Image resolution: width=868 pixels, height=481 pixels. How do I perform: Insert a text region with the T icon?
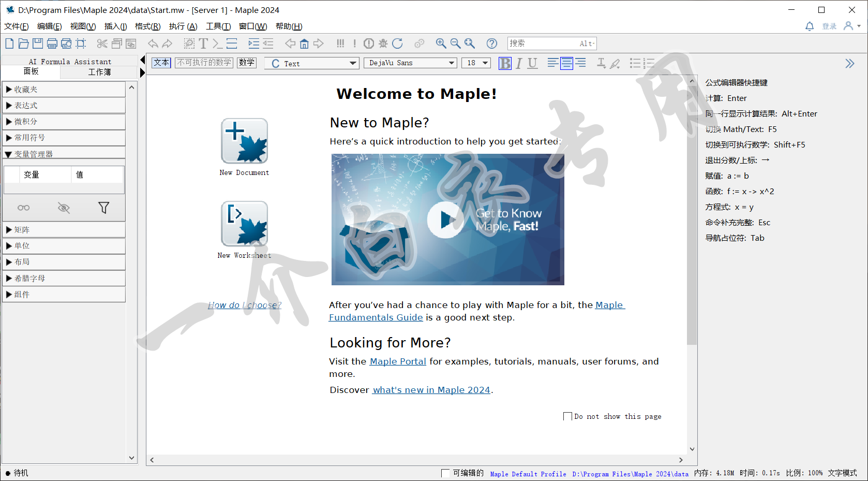tap(203, 43)
